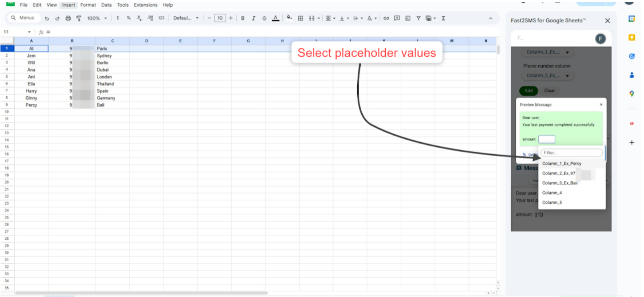Open Google Maps side panel icon
The height and width of the screenshot is (297, 644).
tap(632, 94)
